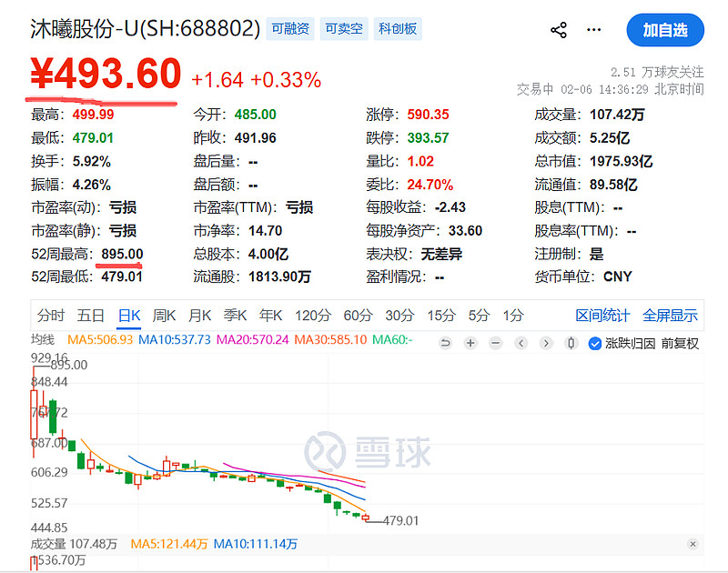Zoom in the chart with plus icon

470,343
